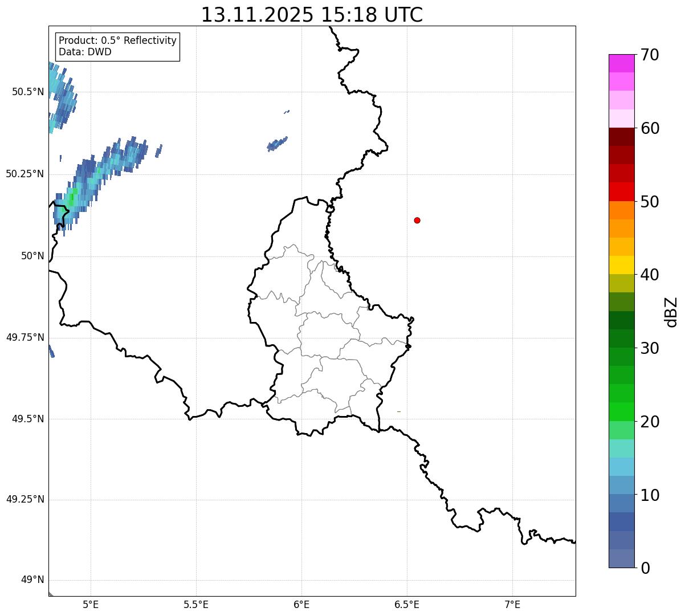Image resolution: width=685 pixels, height=616 pixels.
Task: Click the 49.5°N latitude label
Action: [x=28, y=419]
